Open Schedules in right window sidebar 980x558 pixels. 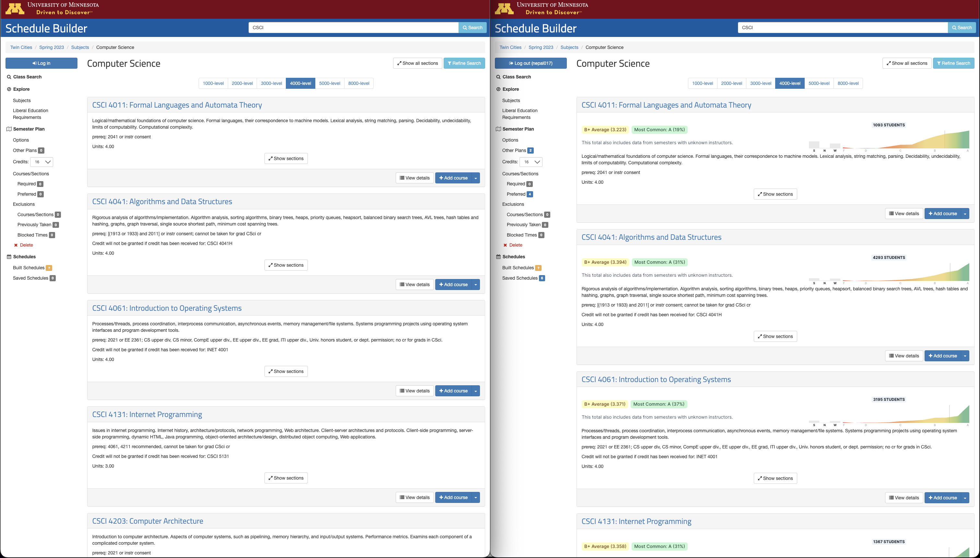tap(510, 256)
